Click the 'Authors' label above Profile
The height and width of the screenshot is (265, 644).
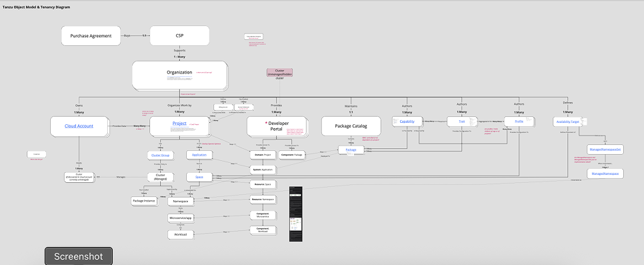click(519, 104)
